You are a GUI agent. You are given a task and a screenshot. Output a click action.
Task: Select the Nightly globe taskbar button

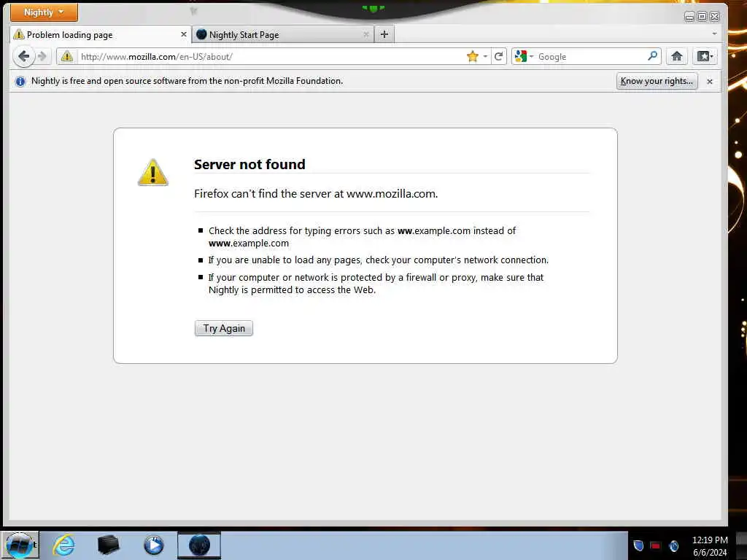click(199, 545)
